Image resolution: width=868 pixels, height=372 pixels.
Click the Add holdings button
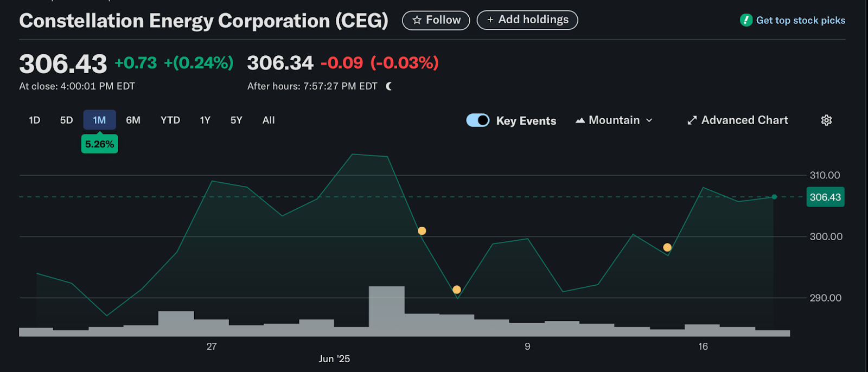(527, 20)
